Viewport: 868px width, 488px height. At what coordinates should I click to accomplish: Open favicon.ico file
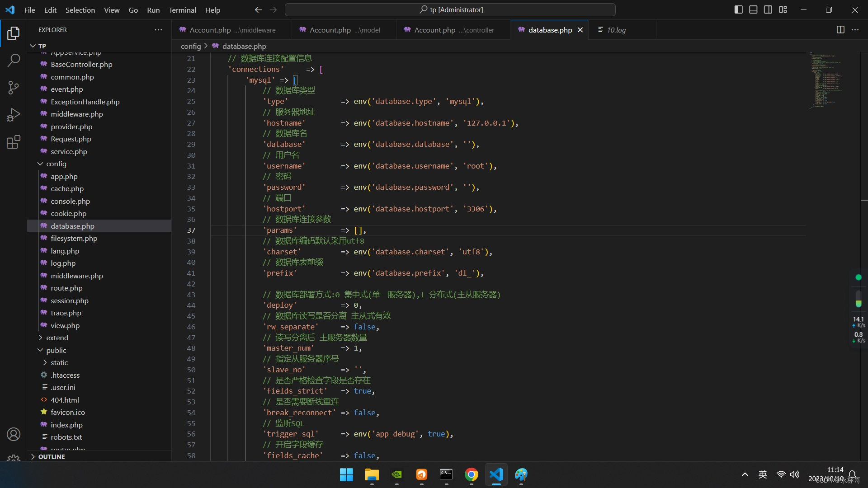68,413
